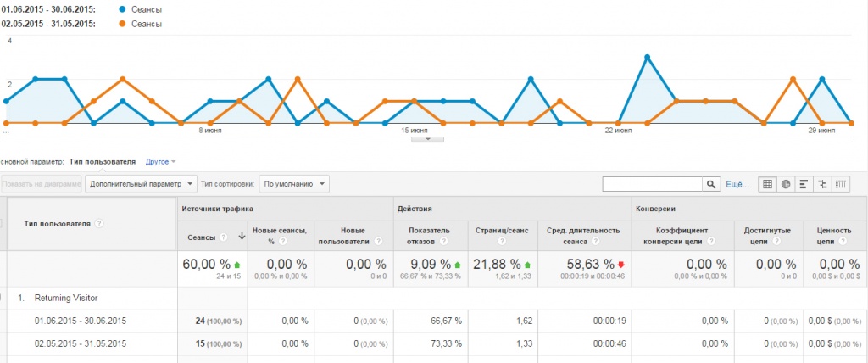Sort by Сред. длительность сеанса header
The width and height of the screenshot is (868, 363).
(x=585, y=237)
